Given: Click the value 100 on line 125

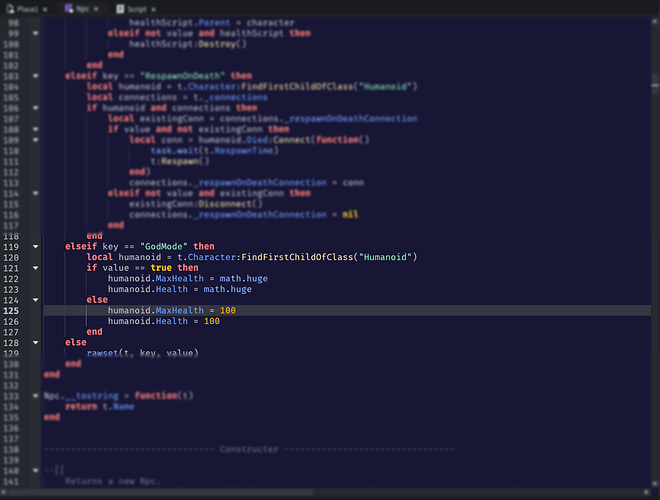Looking at the screenshot, I should coord(228,310).
